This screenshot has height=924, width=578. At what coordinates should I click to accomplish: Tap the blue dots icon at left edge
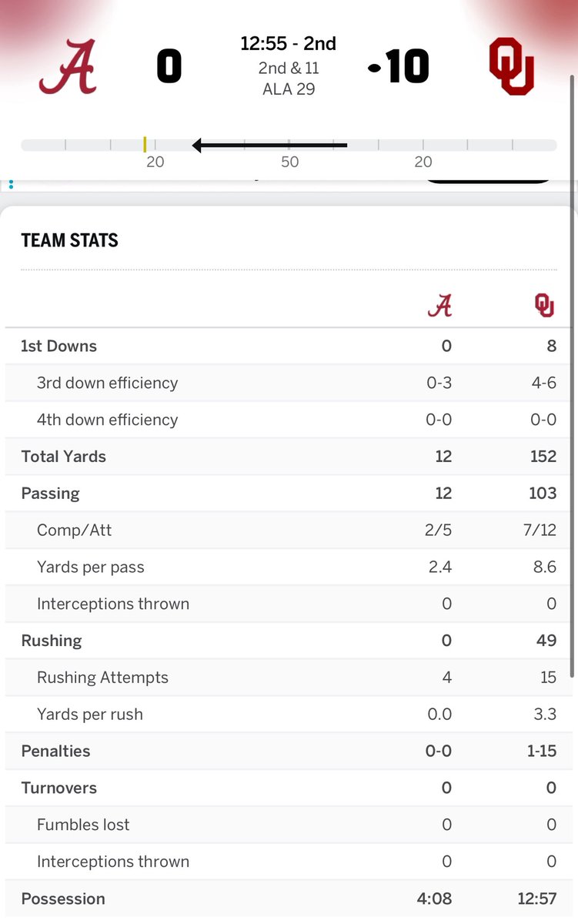[x=11, y=185]
